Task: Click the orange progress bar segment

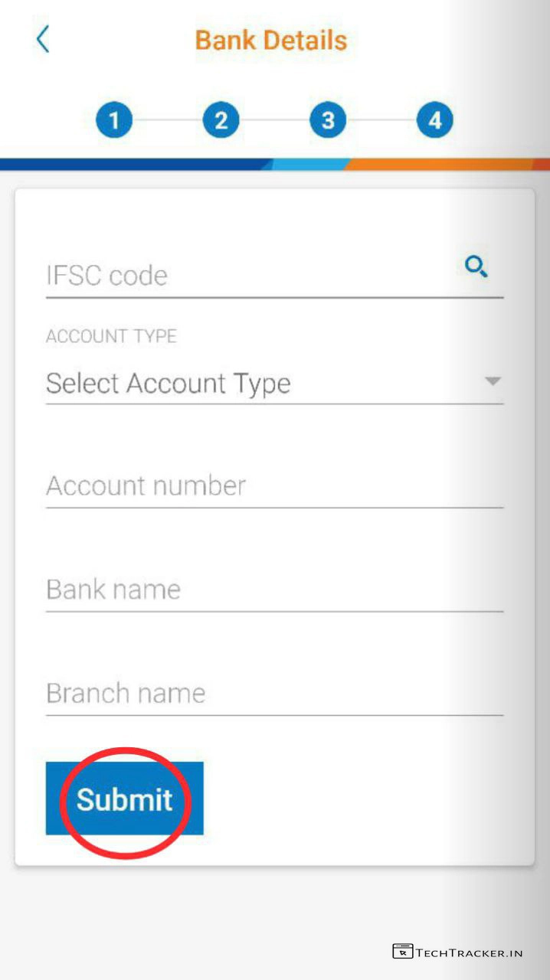Action: coord(444,164)
